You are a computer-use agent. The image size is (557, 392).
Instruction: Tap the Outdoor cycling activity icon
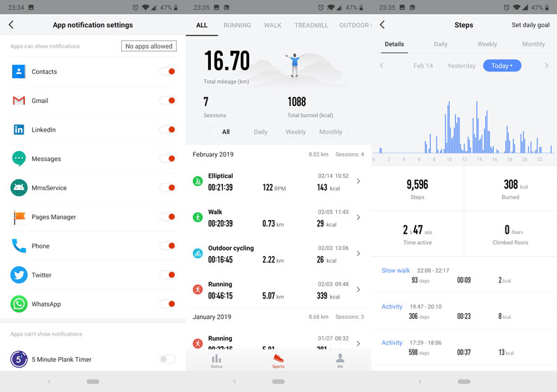coord(198,253)
